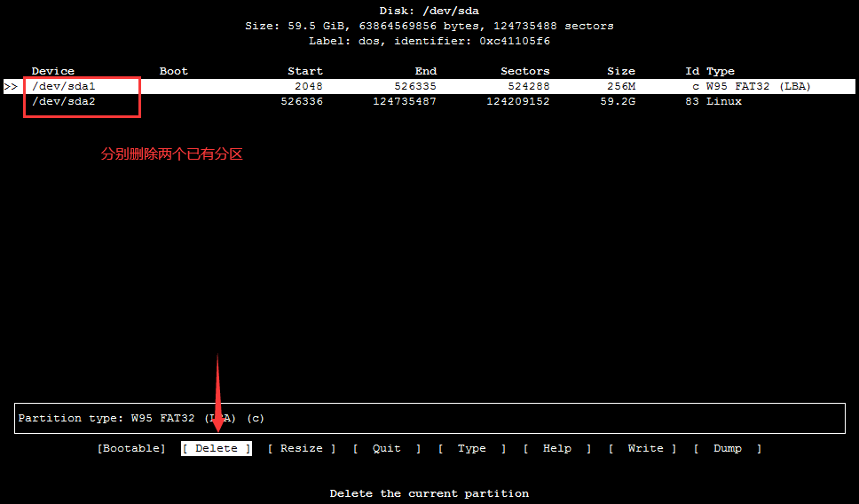
Task: Click the W95 FAT32 (LBA) type in sda1 row
Action: 758,86
